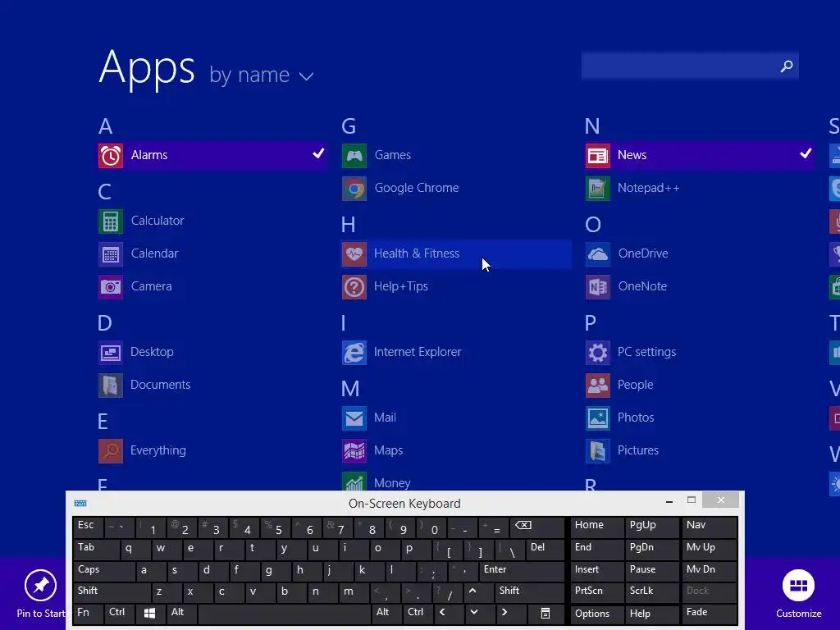The image size is (840, 630).
Task: Launch the Google Chrome icon
Action: 354,189
